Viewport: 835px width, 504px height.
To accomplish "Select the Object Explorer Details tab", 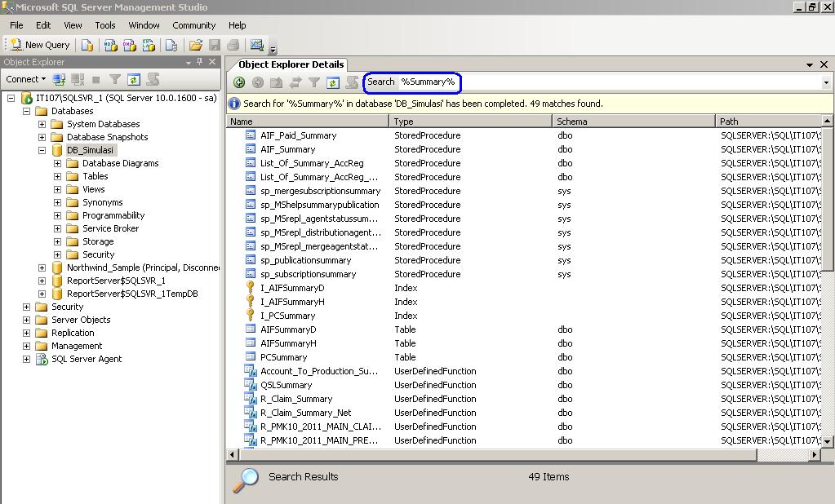I will point(291,64).
